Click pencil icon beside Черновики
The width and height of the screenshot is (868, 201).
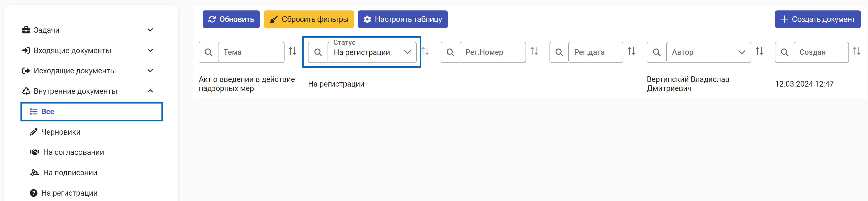point(34,132)
